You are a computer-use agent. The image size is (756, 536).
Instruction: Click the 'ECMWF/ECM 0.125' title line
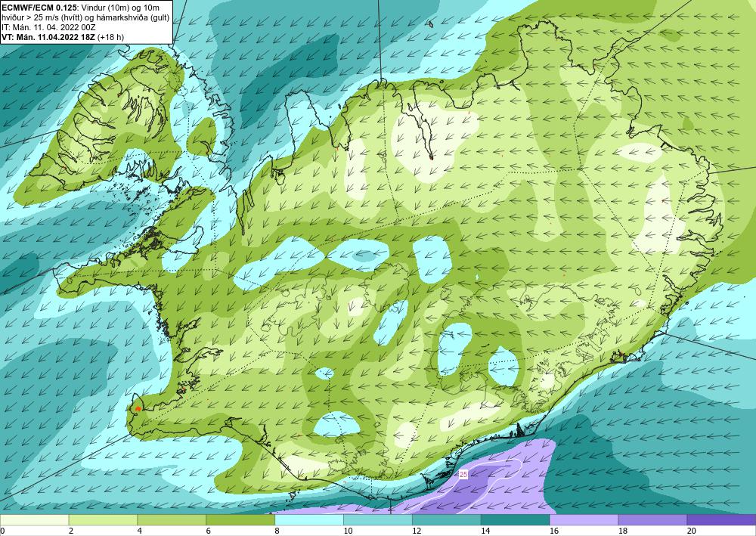(82, 8)
